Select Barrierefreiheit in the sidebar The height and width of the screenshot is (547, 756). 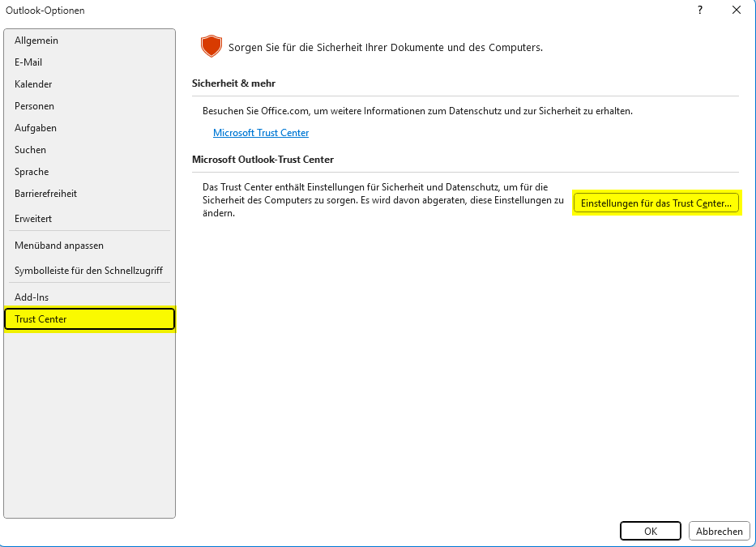coord(46,194)
